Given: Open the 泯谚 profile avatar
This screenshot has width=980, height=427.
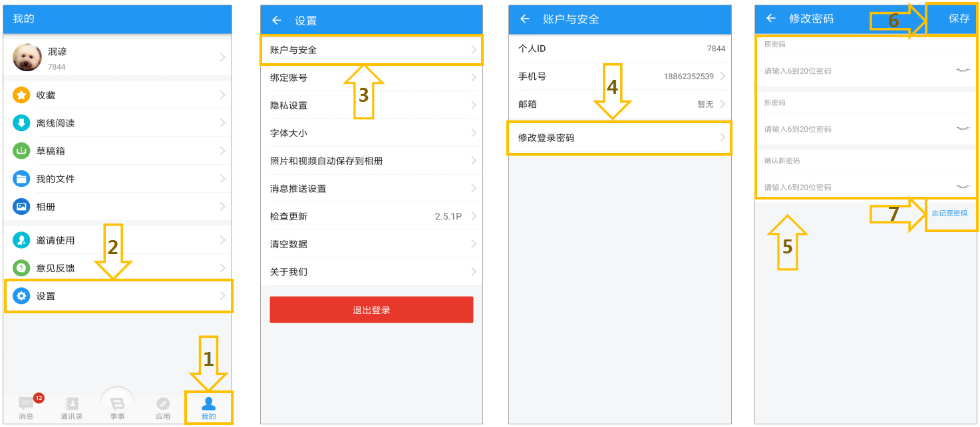Looking at the screenshot, I should point(27,57).
